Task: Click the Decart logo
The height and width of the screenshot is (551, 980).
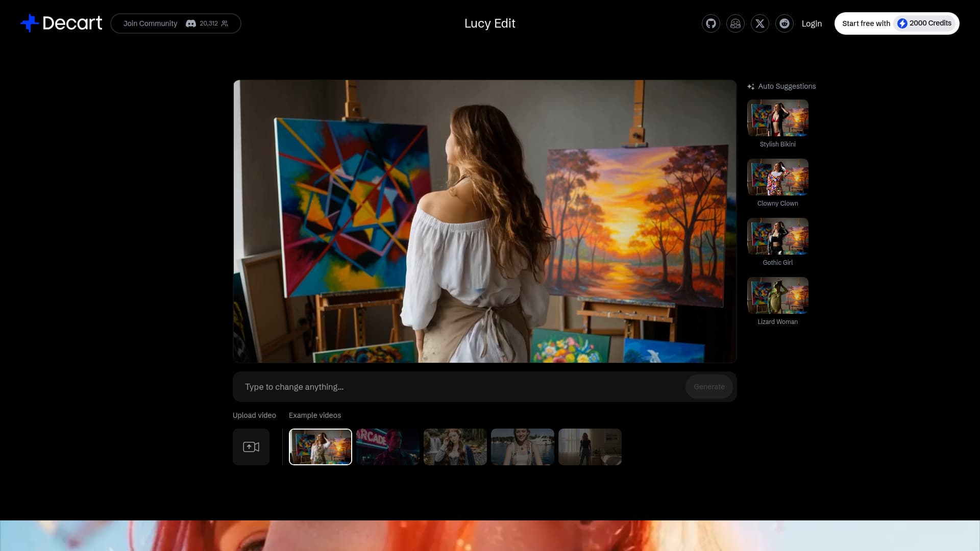Action: coord(61,23)
